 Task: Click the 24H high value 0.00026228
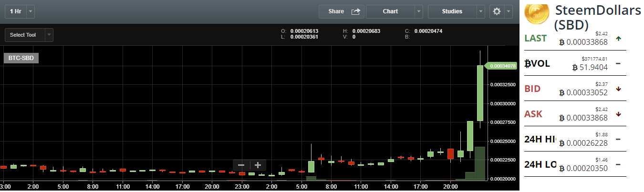pyautogui.click(x=586, y=143)
